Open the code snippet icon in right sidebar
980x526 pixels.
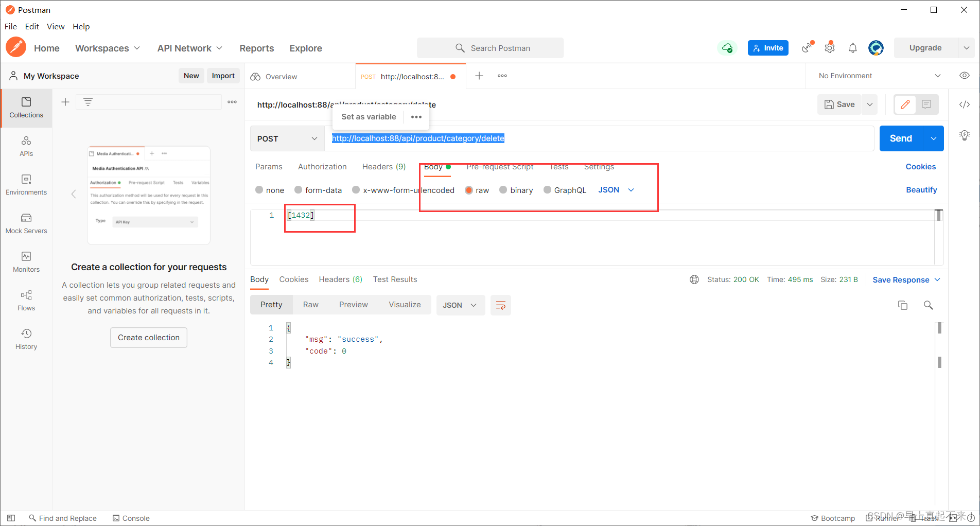[965, 104]
